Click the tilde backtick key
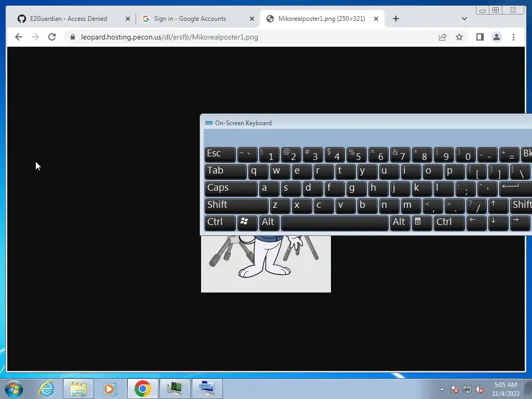Screen dimensions: 532x399 coord(247,154)
